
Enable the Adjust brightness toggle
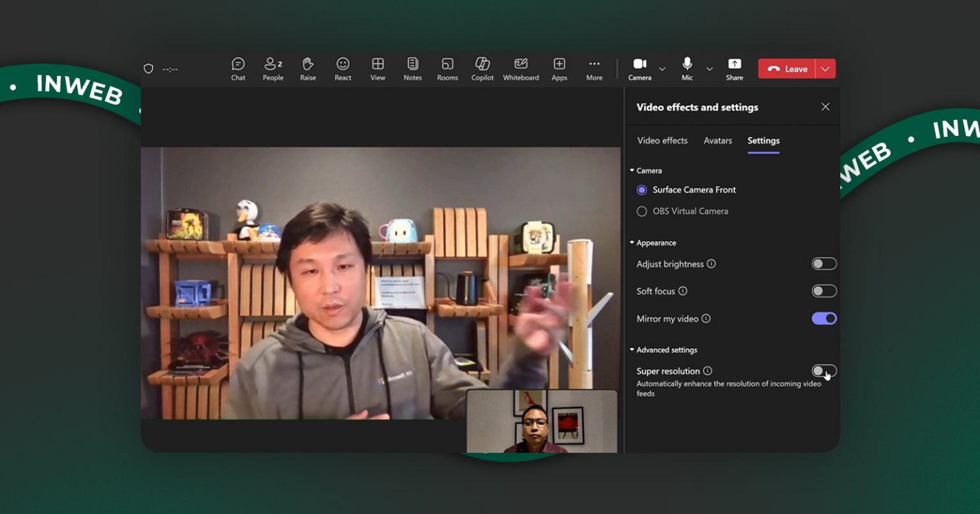click(824, 264)
